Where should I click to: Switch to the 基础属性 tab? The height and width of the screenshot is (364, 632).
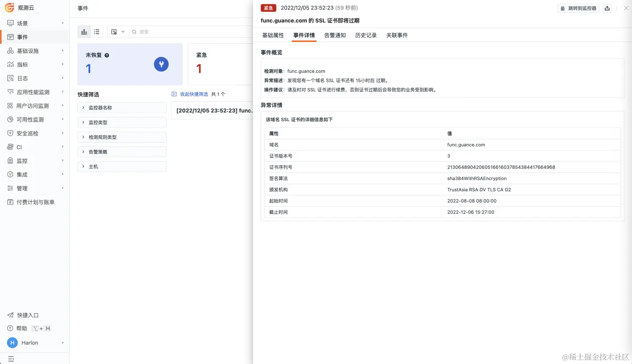point(273,35)
